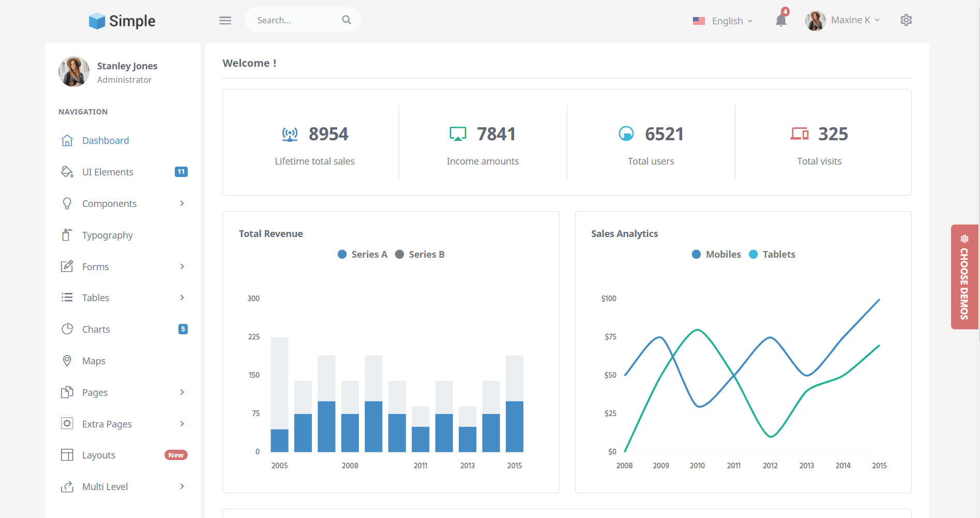Open the English language dropdown
The image size is (980, 518).
tap(723, 21)
